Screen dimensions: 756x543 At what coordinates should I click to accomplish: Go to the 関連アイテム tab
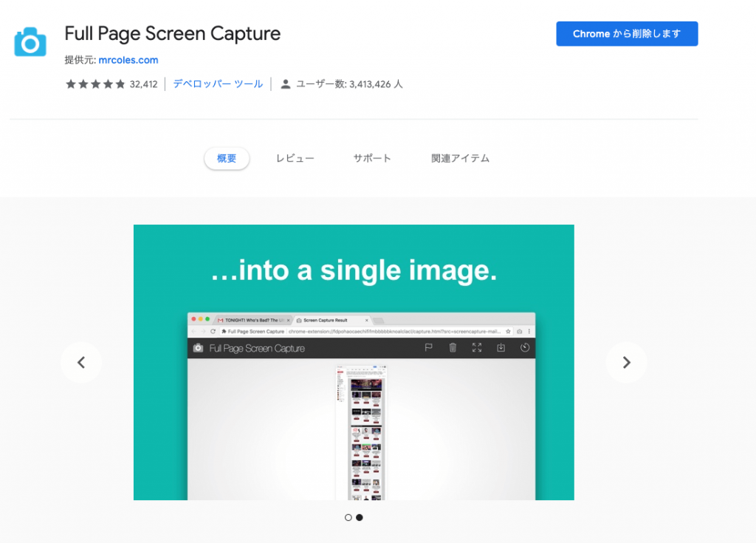point(460,158)
